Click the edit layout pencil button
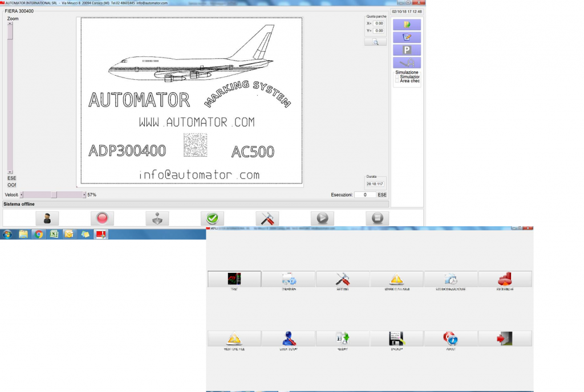The image size is (584, 392). [x=407, y=37]
